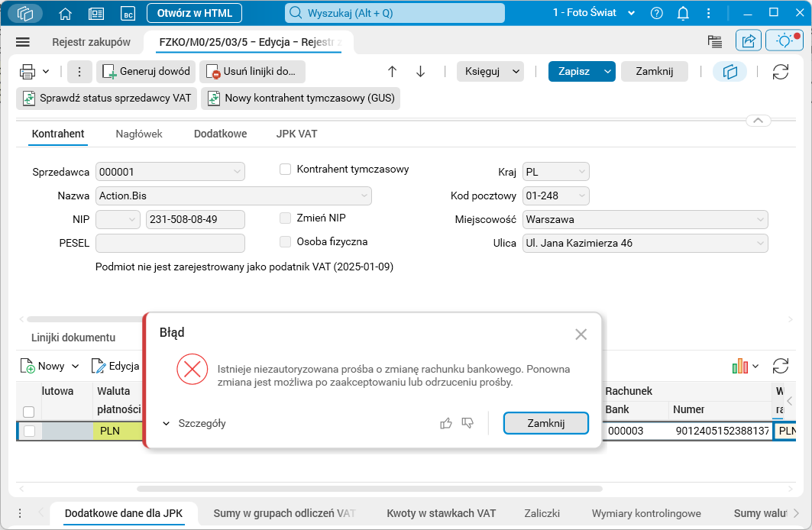Expand Szczegóły in error dialog
The image size is (812, 530).
coord(194,423)
